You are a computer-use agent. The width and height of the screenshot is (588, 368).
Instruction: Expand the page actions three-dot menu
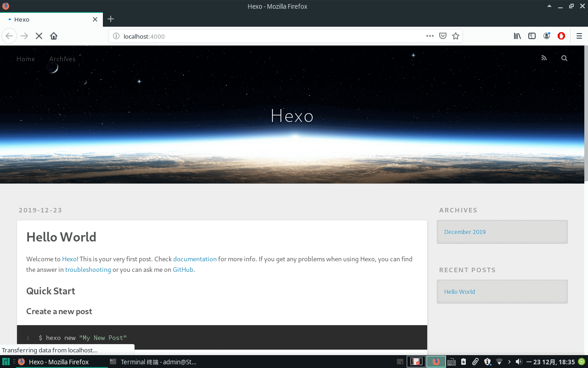pyautogui.click(x=430, y=36)
